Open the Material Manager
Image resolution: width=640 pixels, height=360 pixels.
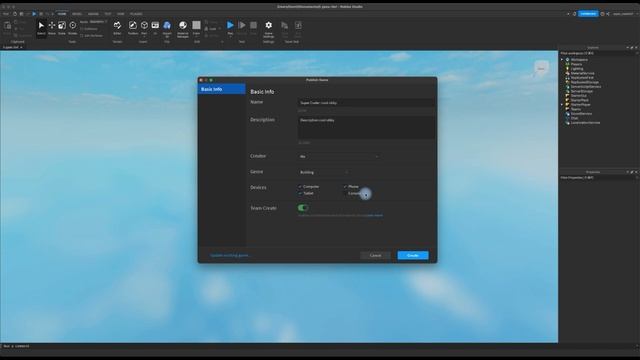(183, 29)
